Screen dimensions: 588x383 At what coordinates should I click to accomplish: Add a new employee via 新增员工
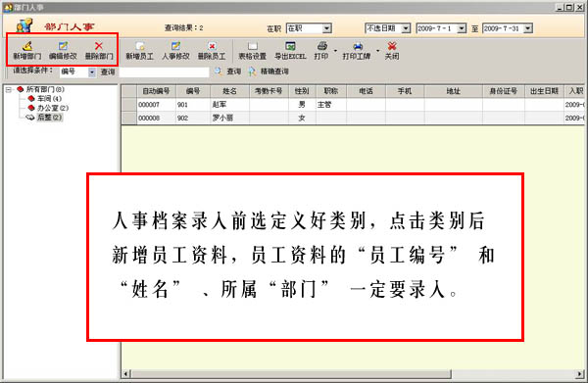coord(139,50)
